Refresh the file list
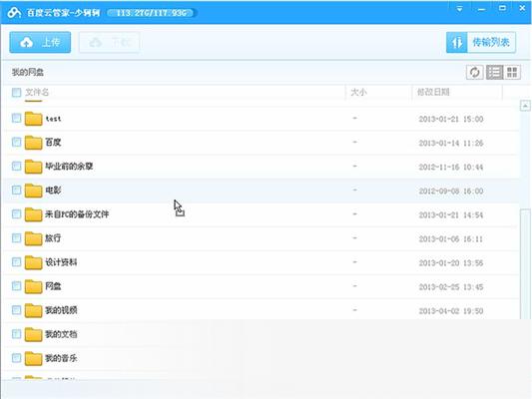The width and height of the screenshot is (532, 399). click(x=474, y=72)
